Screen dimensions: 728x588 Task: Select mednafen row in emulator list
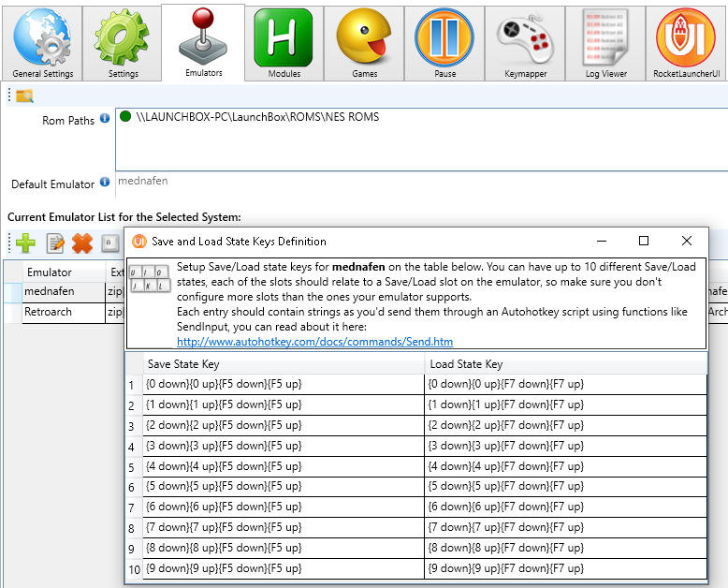click(x=64, y=291)
